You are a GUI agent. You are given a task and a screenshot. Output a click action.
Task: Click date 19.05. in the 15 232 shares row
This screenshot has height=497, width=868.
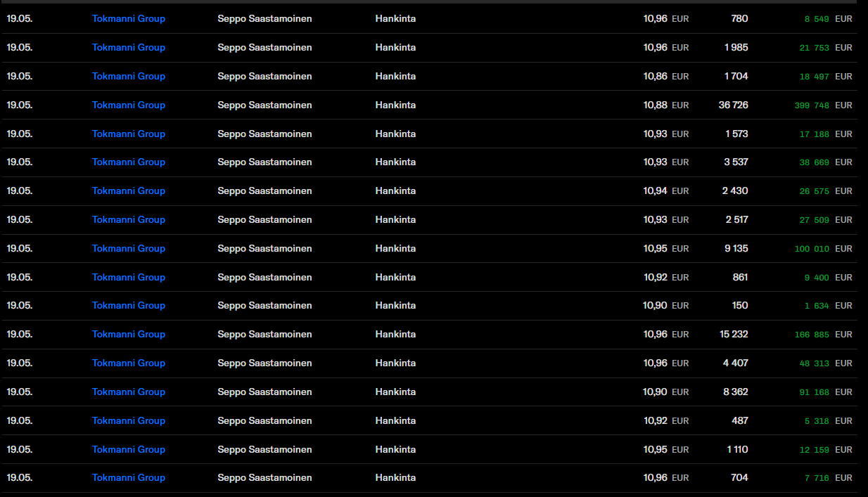coord(20,335)
